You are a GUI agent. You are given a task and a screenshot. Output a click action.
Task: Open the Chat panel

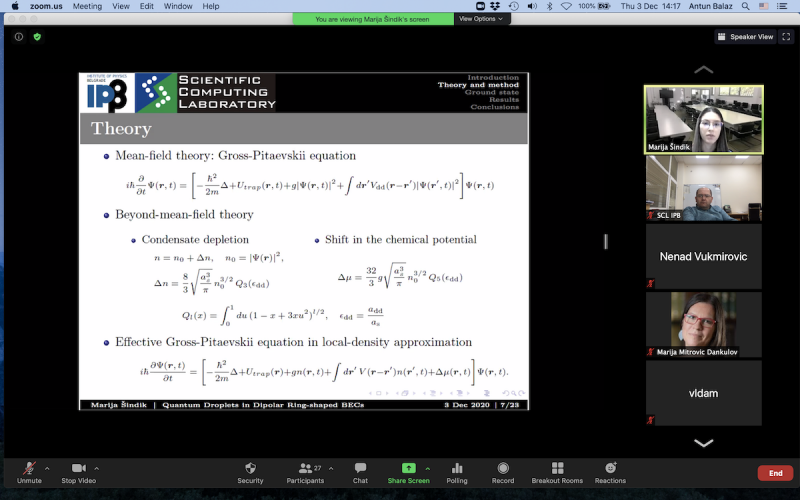tap(360, 468)
